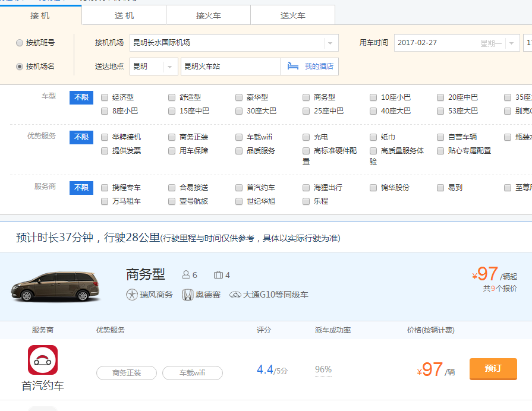Viewport: 532px width, 411px height.
Task: Tick the 自营车辆 checkbox
Action: [x=440, y=137]
